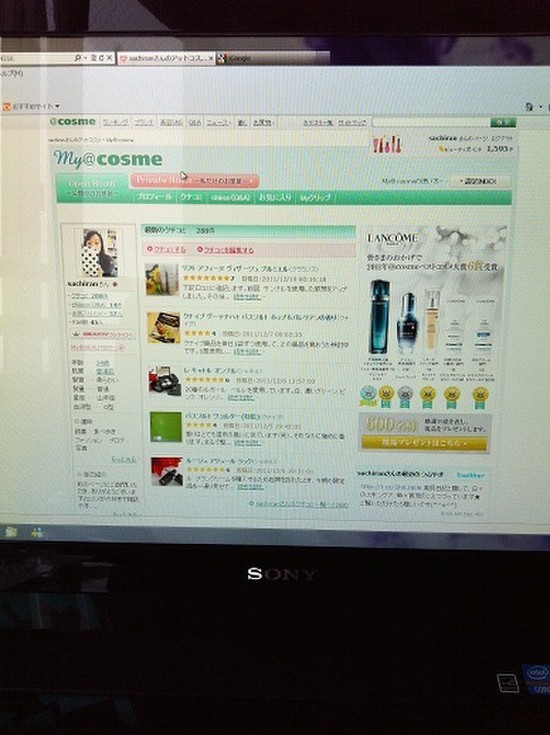Screen dimensions: 550x735
Task: Close the sachiran @cosme browser tab
Action: click(211, 59)
